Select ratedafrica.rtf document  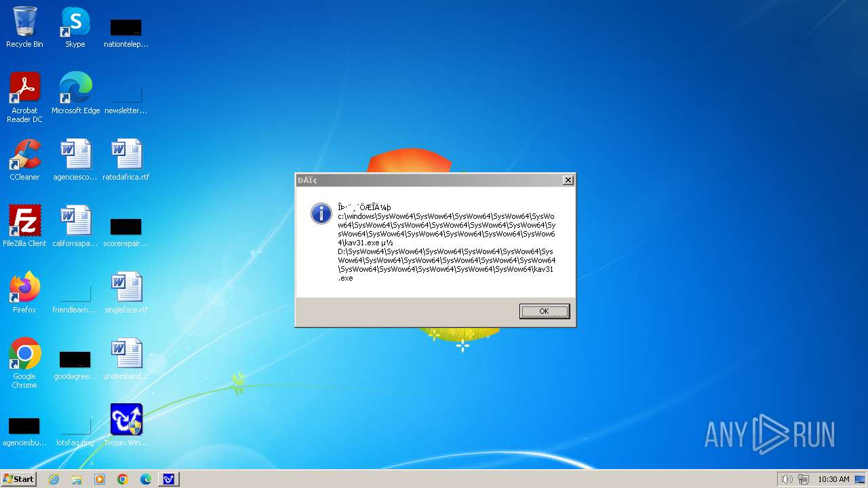[126, 160]
